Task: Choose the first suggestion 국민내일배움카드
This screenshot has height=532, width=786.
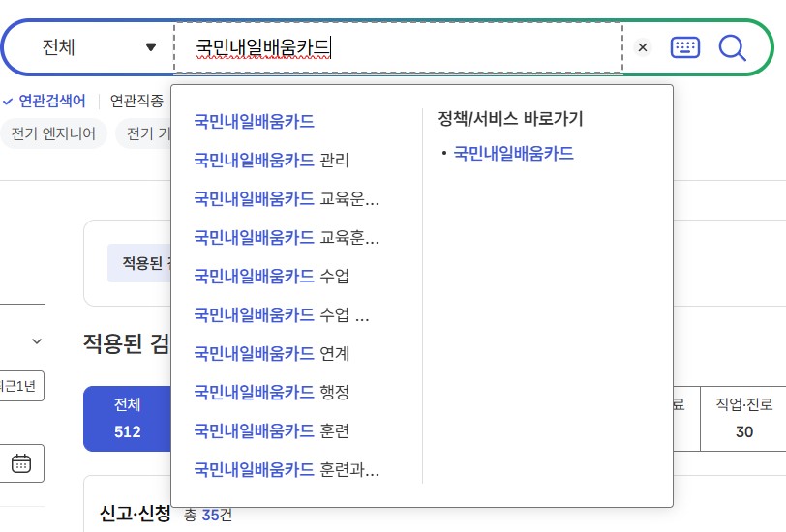Action: pos(255,121)
